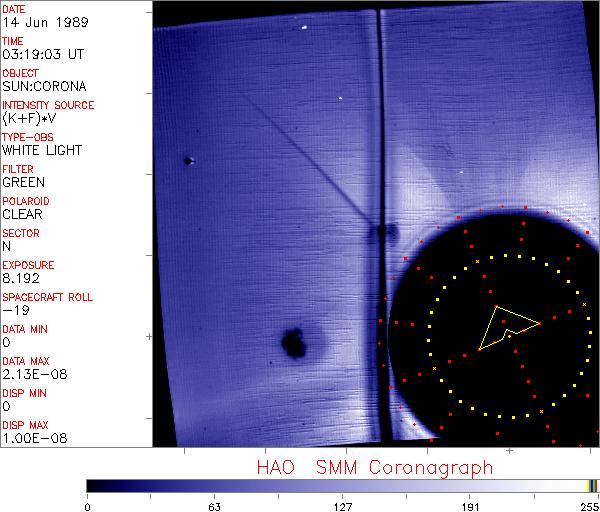
Task: Select the CLEAR polaroid value
Action: click(x=23, y=214)
